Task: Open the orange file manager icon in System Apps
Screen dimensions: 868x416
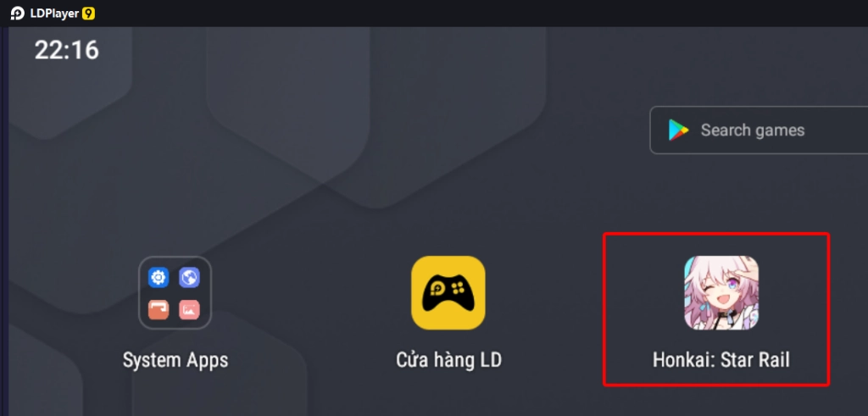Action: click(x=159, y=310)
